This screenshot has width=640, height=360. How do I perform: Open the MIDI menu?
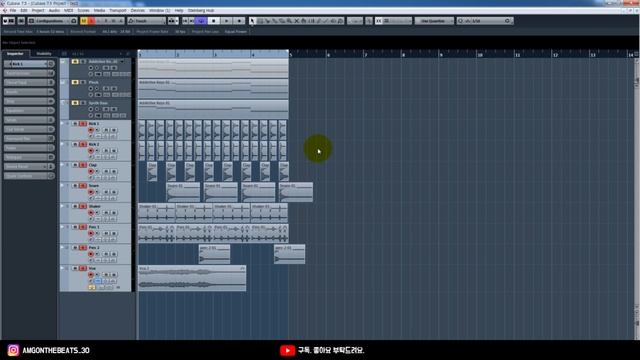[x=69, y=11]
